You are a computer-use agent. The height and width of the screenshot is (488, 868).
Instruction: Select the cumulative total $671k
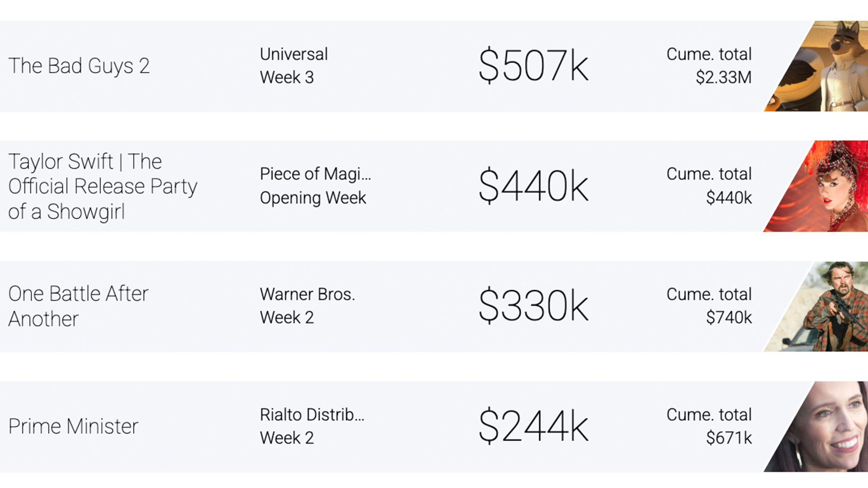click(729, 438)
